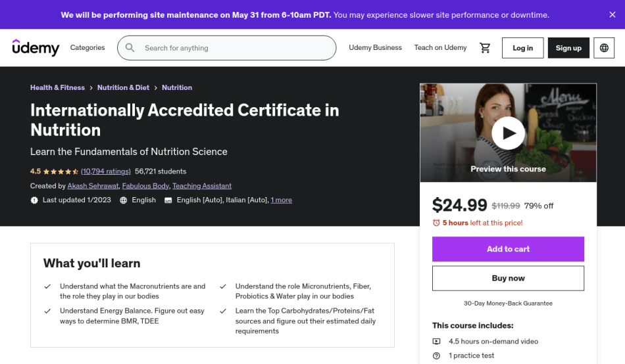Go to Nutrition breadcrumb

tap(177, 87)
